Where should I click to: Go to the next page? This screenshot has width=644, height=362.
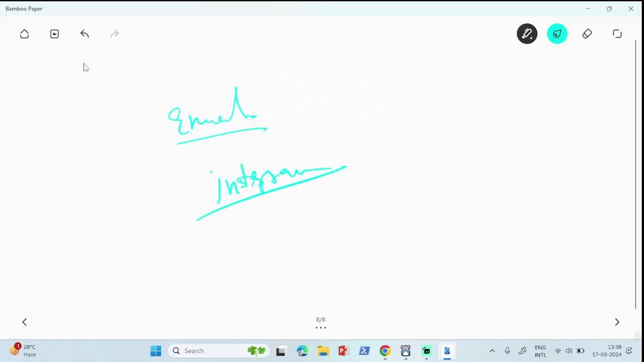point(617,322)
